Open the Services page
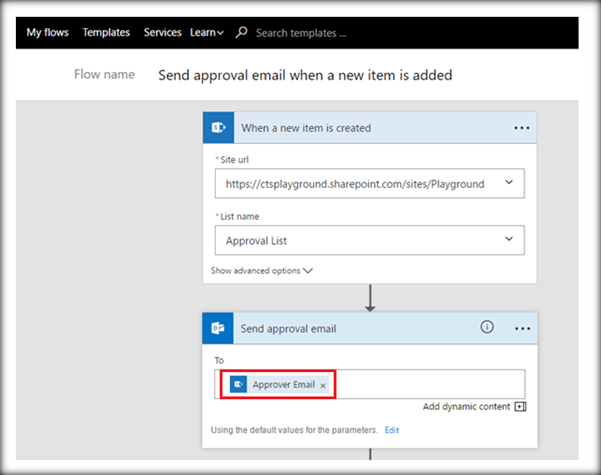The image size is (601, 475). (x=162, y=32)
